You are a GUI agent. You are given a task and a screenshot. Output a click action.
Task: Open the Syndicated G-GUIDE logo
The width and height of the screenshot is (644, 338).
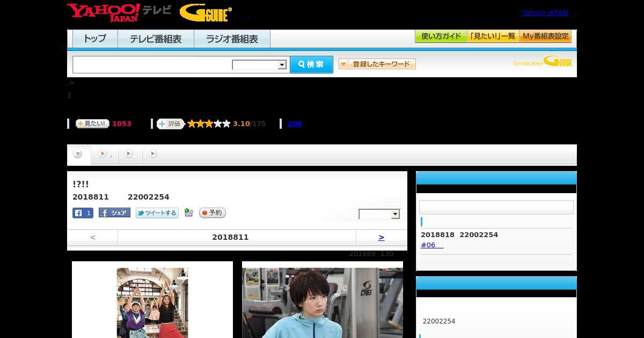(x=543, y=61)
